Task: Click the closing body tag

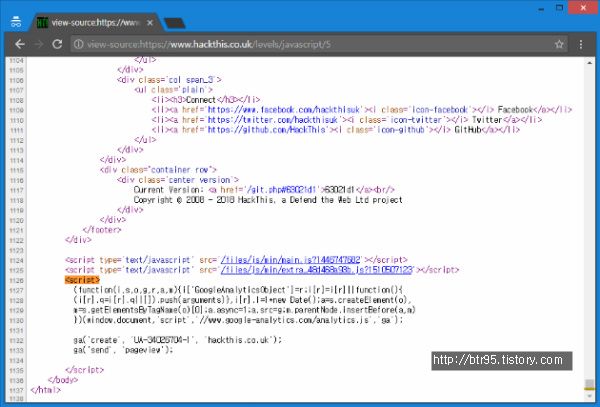Action: click(x=63, y=380)
